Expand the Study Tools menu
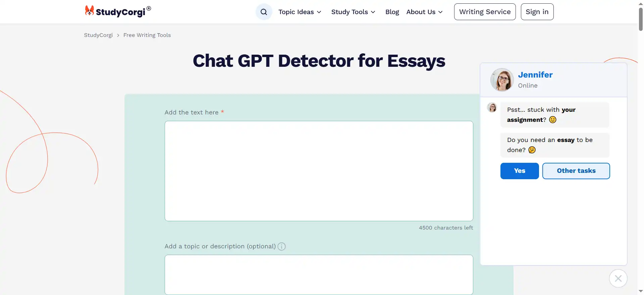Screen dimensions: 644x295 pyautogui.click(x=353, y=12)
